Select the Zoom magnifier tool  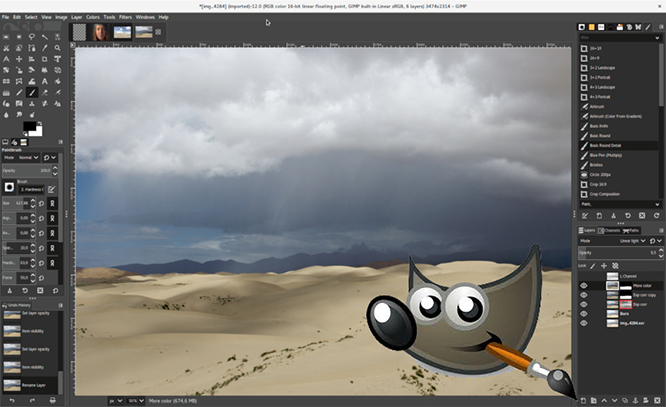tap(57, 48)
